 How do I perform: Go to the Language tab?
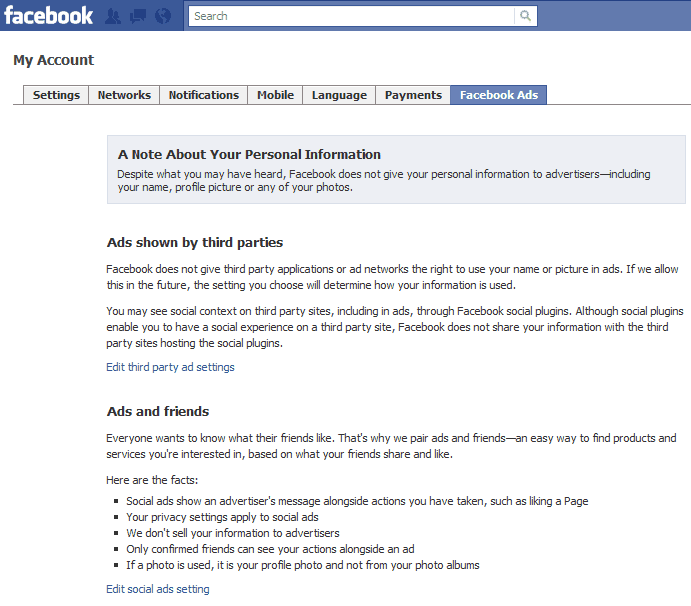(339, 95)
